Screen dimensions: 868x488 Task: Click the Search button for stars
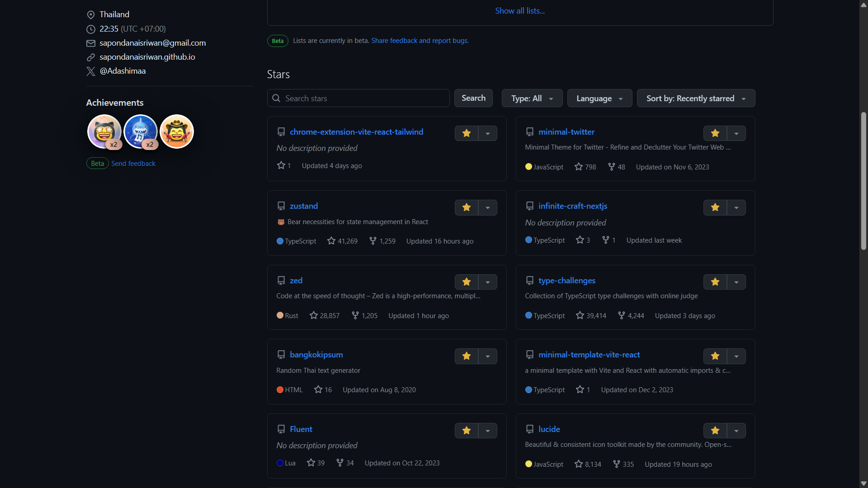pos(473,98)
